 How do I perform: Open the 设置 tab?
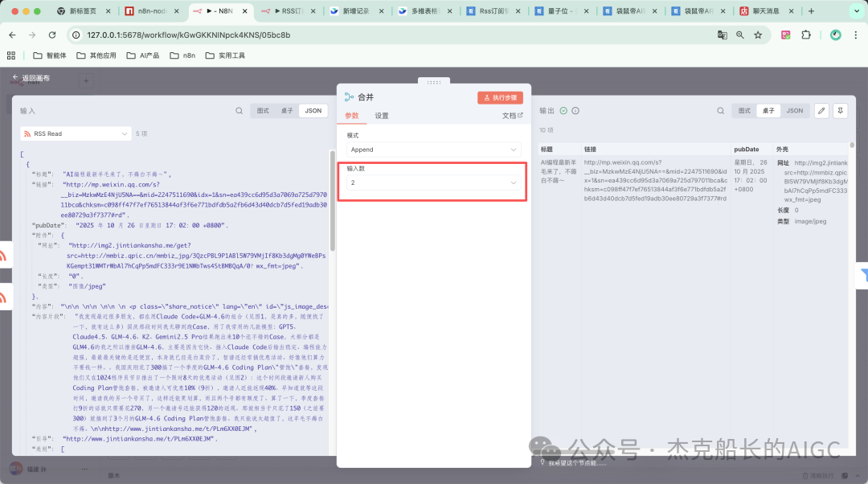[x=382, y=116]
